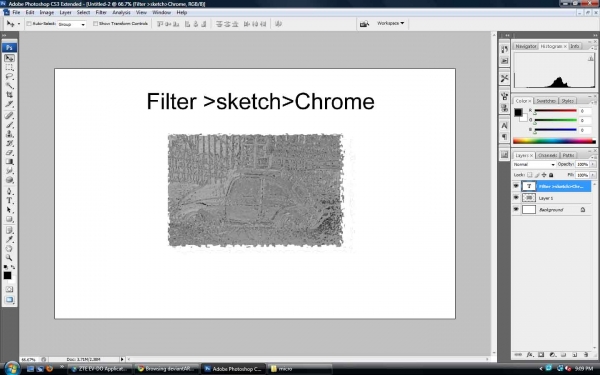Image resolution: width=600 pixels, height=375 pixels.
Task: Select the Eraser tool
Action: 9,152
